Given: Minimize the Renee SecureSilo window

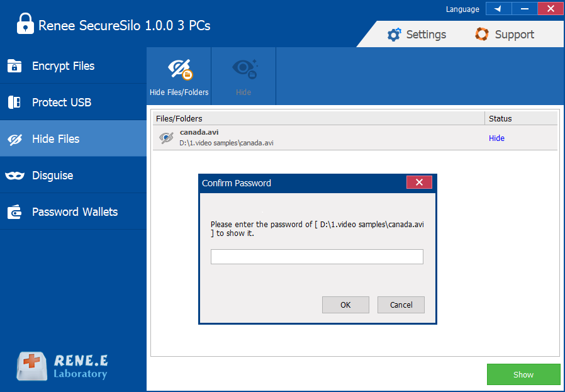Looking at the screenshot, I should [525, 9].
